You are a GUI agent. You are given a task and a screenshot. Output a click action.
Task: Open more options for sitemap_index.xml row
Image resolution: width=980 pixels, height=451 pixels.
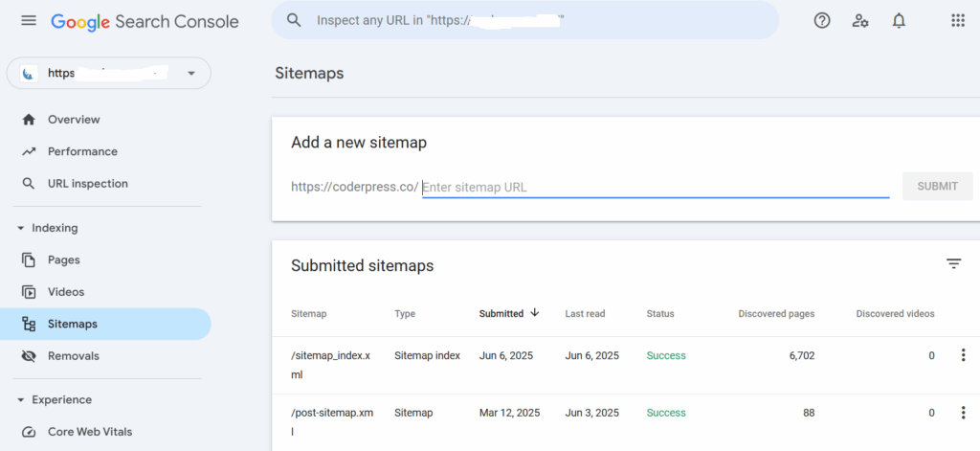[x=963, y=355]
